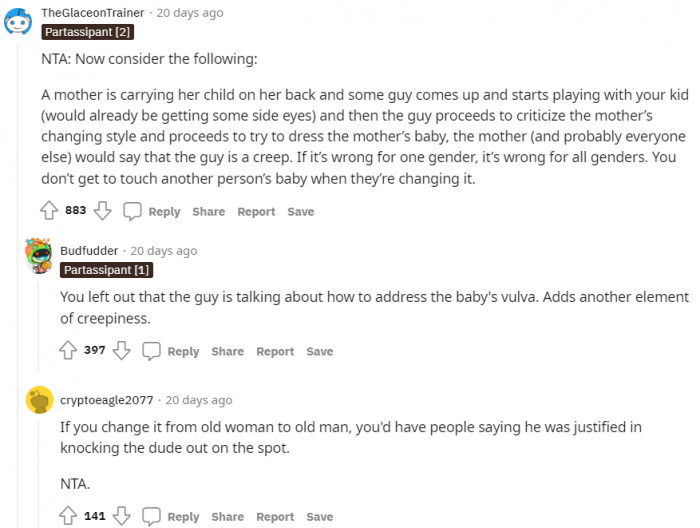Viewport: 700px width, 528px height.
Task: Upvote cryptoeagle2077's comment
Action: pyautogui.click(x=69, y=516)
